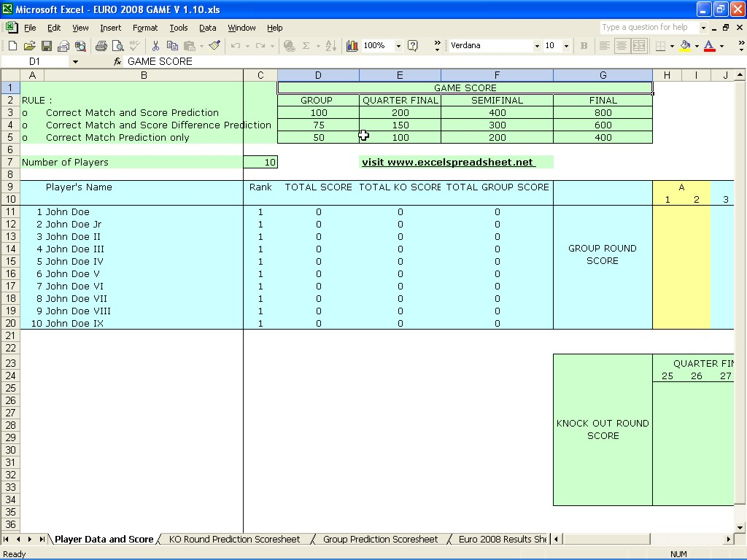Click the Print icon in the toolbar
Image resolution: width=747 pixels, height=560 pixels.
[101, 46]
